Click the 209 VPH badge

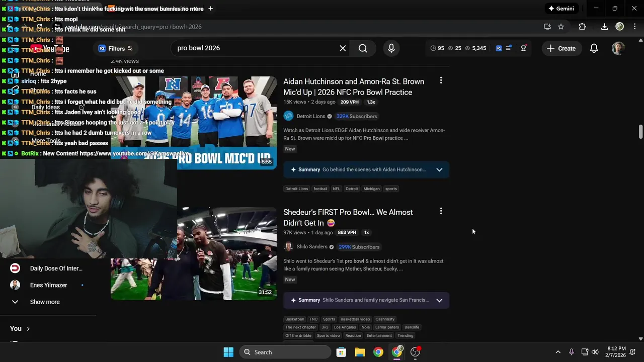350,102
